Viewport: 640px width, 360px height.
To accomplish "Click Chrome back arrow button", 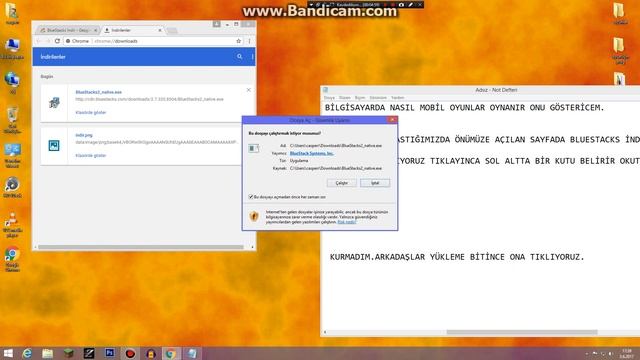I will (39, 41).
